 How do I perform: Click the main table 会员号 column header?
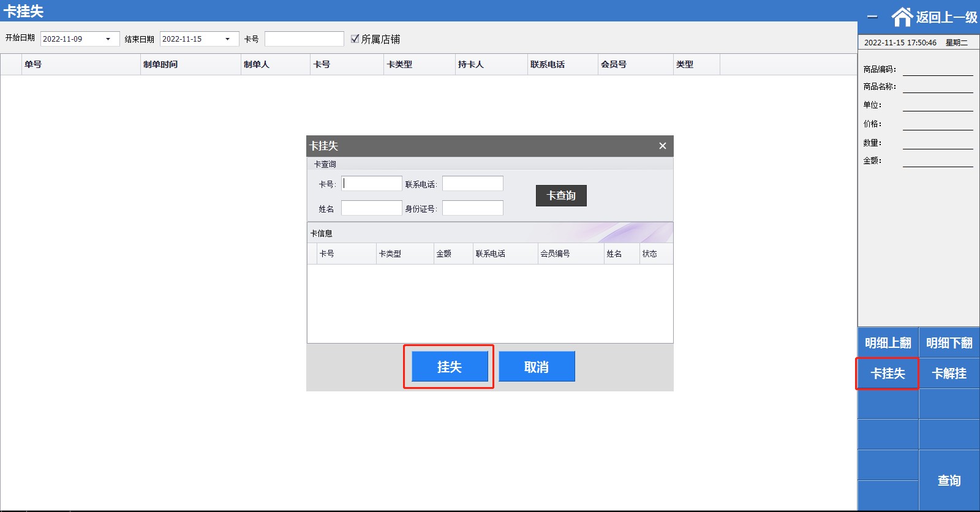tap(635, 64)
